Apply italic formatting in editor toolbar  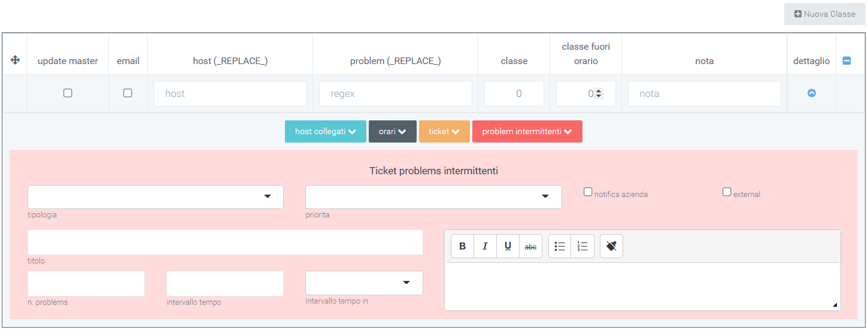tap(485, 246)
